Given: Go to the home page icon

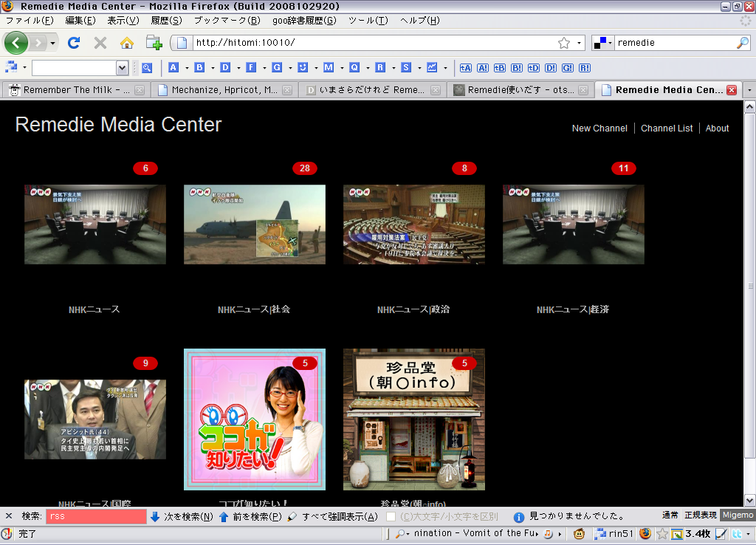Looking at the screenshot, I should click(x=127, y=43).
